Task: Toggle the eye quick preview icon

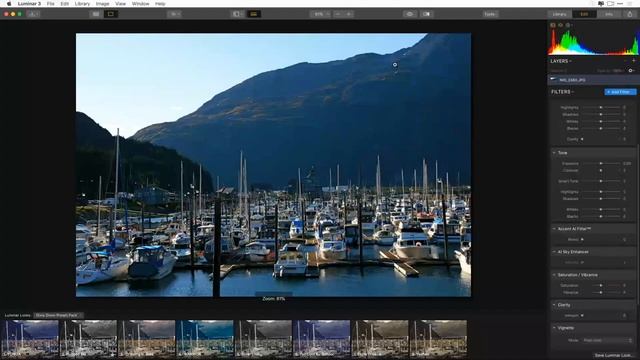Action: tap(410, 14)
